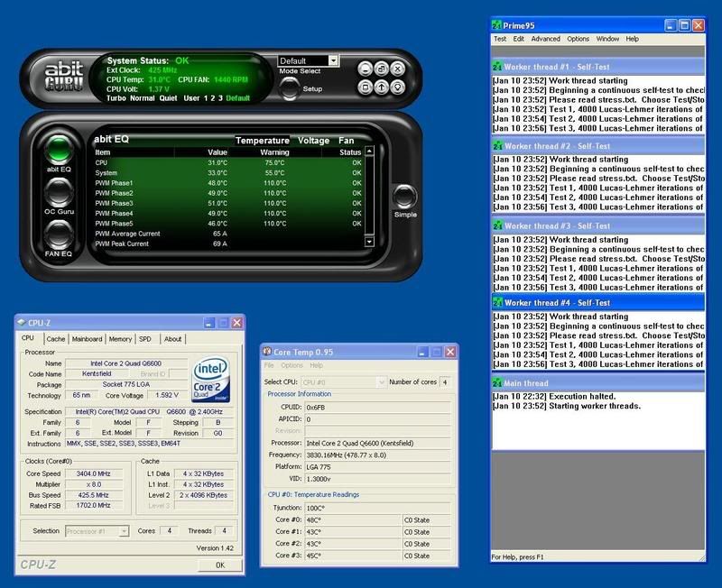Click the Setup knob in abit Guru
The image size is (722, 588).
[x=289, y=87]
